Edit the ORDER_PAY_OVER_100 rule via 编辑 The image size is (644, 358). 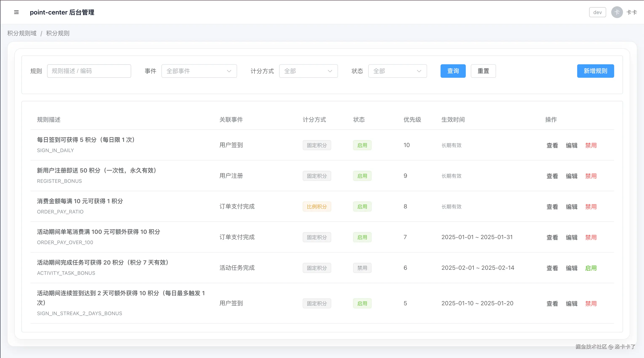click(x=571, y=237)
